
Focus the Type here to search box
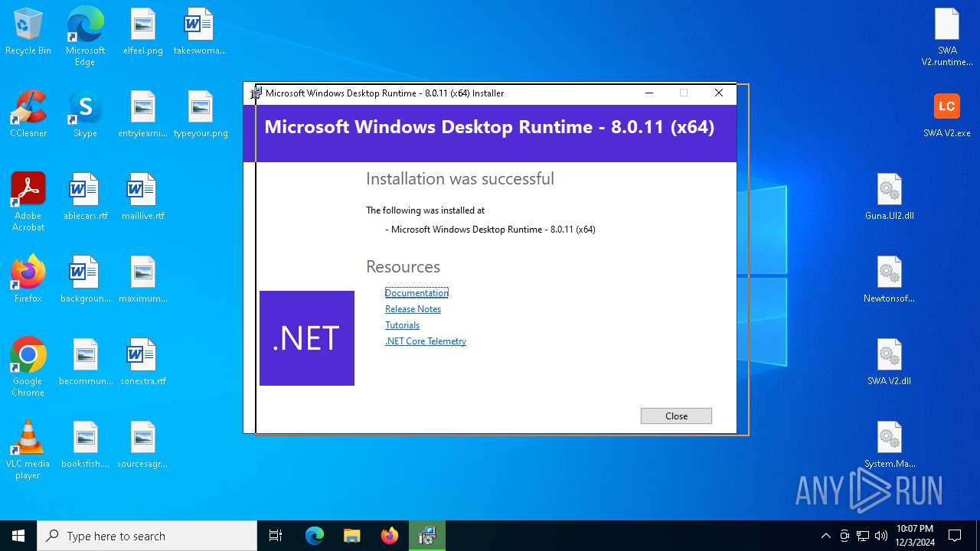[x=147, y=536]
